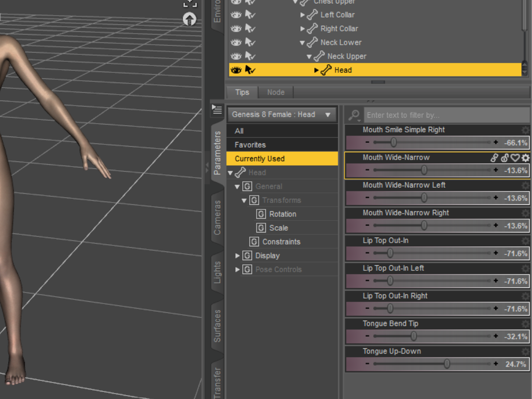This screenshot has height=399, width=532.
Task: Click the viewport home reset icon
Action: point(190,19)
